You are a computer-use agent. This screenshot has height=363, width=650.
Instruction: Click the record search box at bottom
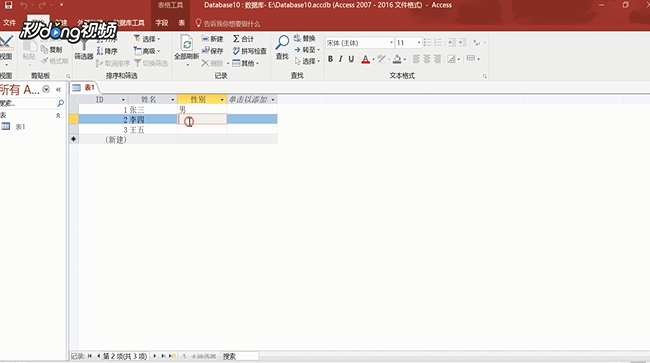[x=240, y=356]
